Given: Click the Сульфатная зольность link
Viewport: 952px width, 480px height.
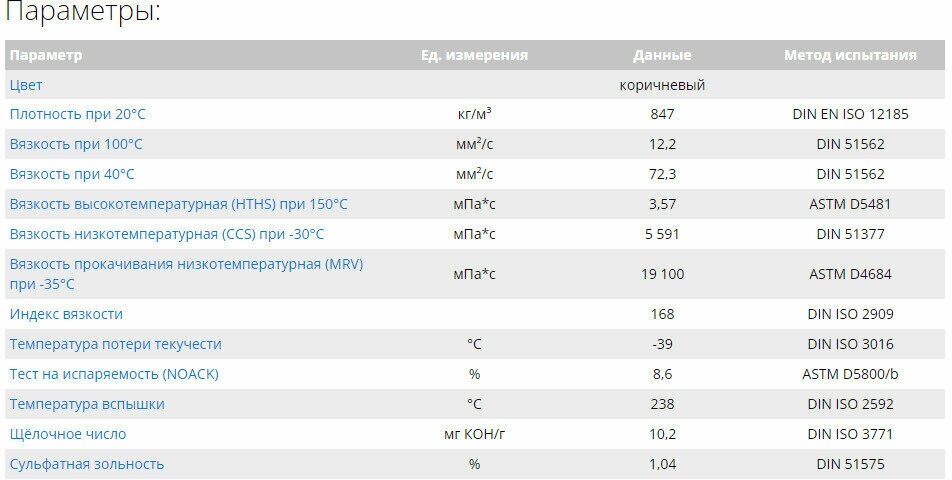Looking at the screenshot, I should [87, 464].
